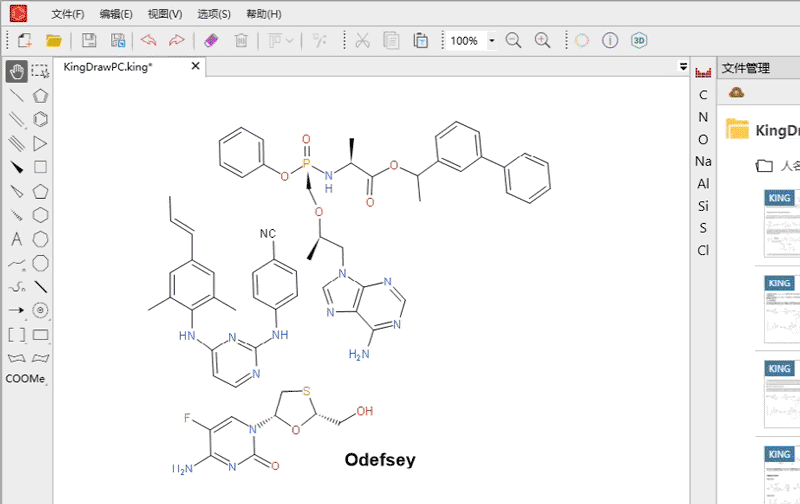The image size is (800, 504).
Task: Select element C in element bar
Action: tap(703, 95)
